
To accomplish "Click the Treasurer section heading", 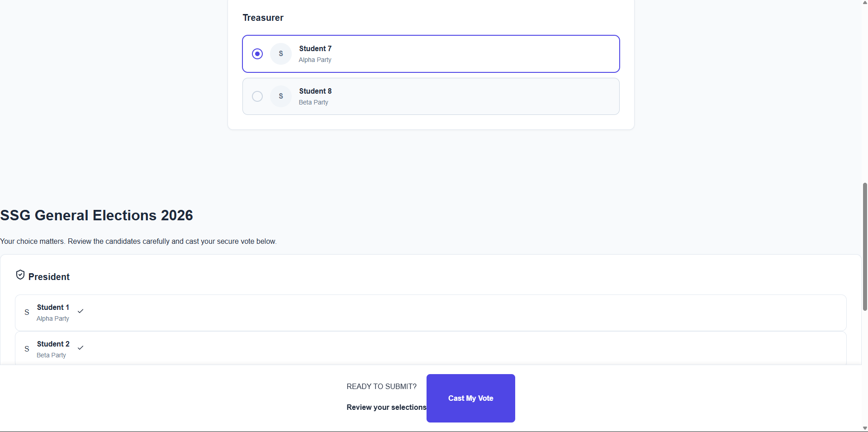I will coord(263,18).
